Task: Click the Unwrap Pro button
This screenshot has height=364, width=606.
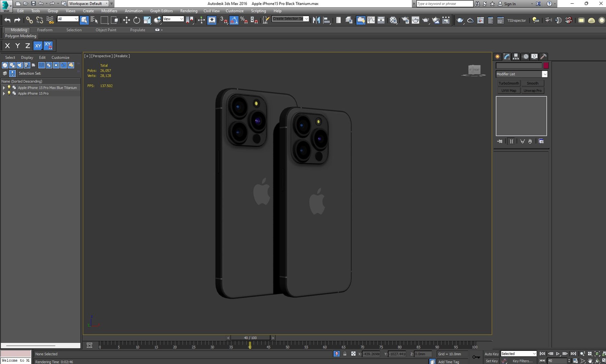Action: point(532,91)
